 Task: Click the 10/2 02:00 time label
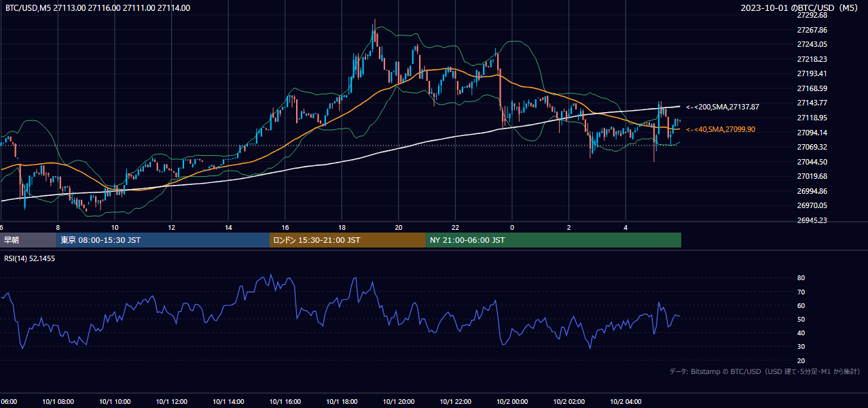point(569,402)
